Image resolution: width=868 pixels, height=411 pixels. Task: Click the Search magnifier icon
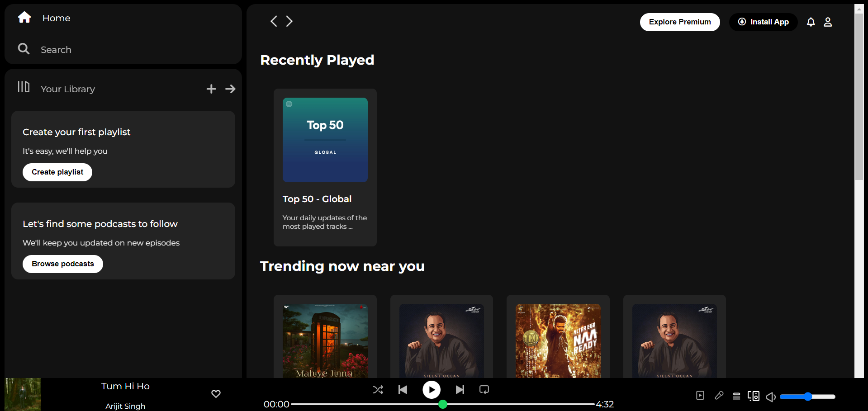point(24,49)
